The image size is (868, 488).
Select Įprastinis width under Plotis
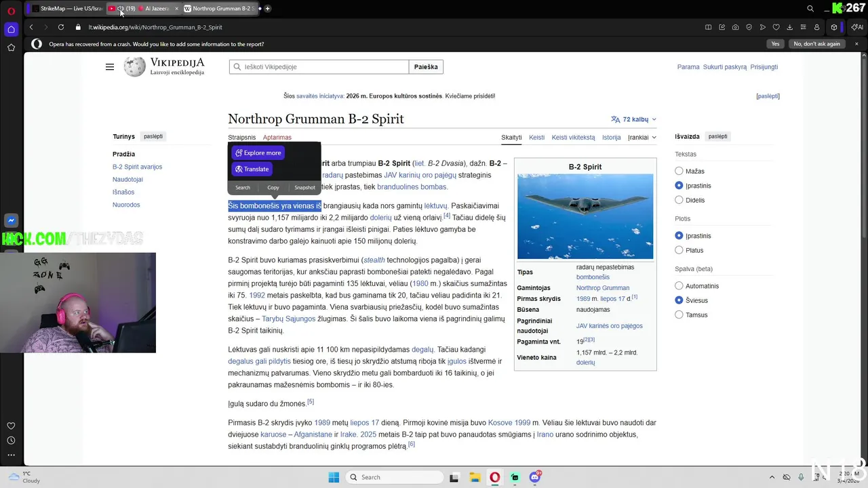679,236
